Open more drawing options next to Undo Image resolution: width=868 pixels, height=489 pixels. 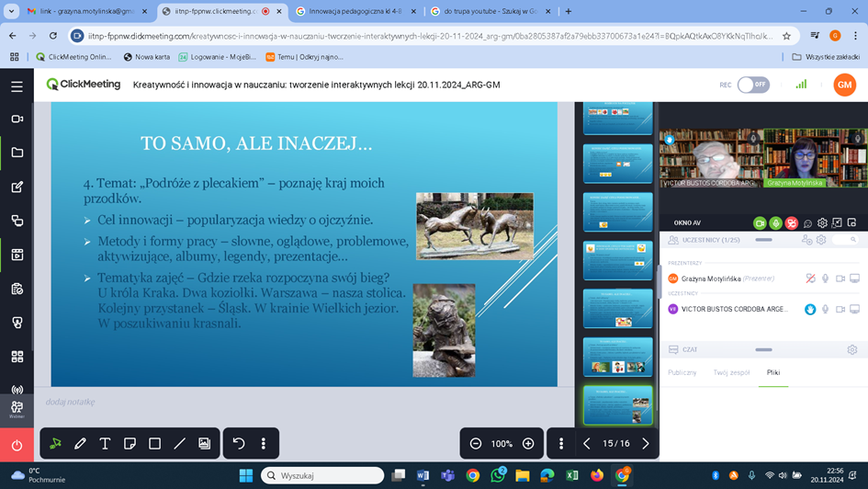[x=264, y=444]
